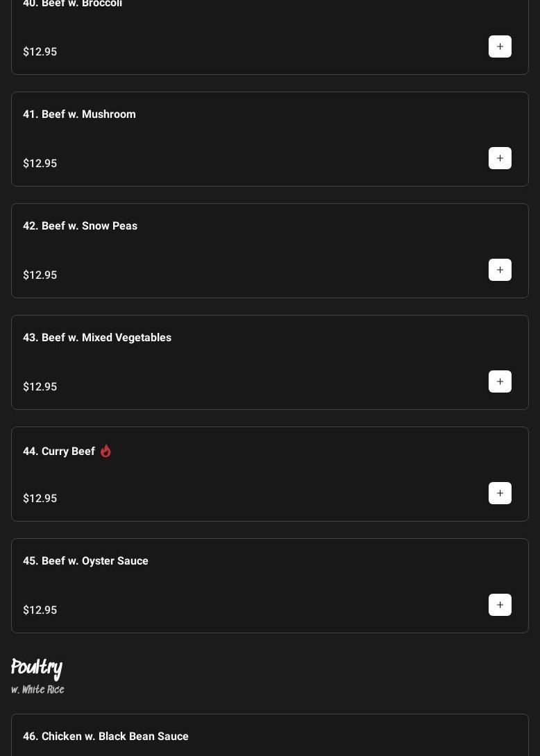
Task: Open 42. Beef w. Snow Peas item
Action: click(80, 225)
